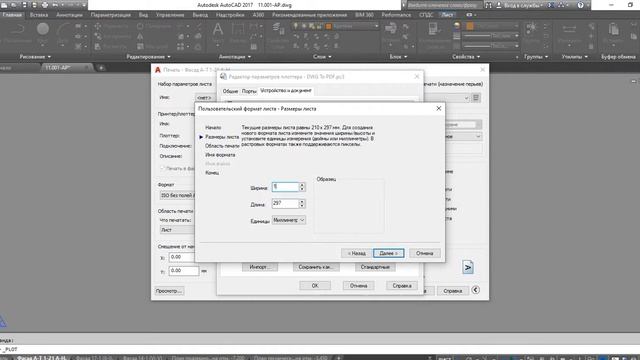The image size is (640, 360).
Task: Open the lineweight line-sample dropdown in Свойства
Action: pyautogui.click(x=491, y=36)
